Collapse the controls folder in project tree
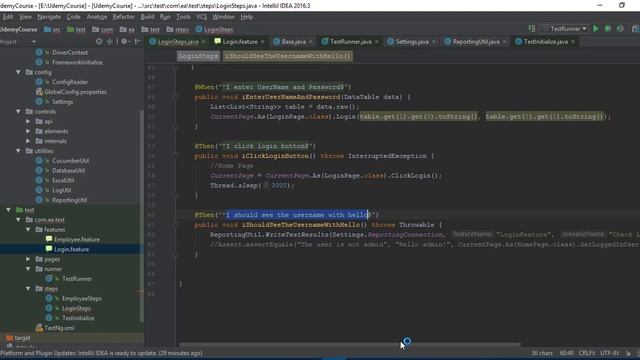This screenshot has width=640, height=360. click(x=18, y=111)
